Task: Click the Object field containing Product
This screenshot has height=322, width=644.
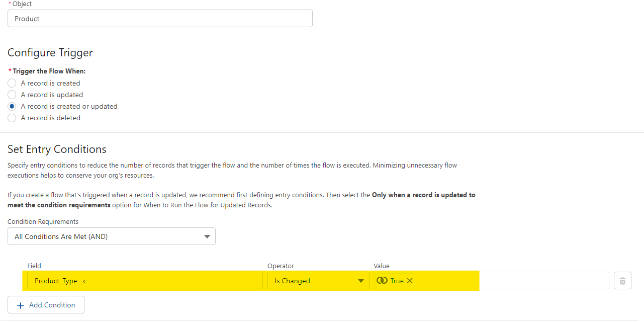Action: pyautogui.click(x=160, y=19)
